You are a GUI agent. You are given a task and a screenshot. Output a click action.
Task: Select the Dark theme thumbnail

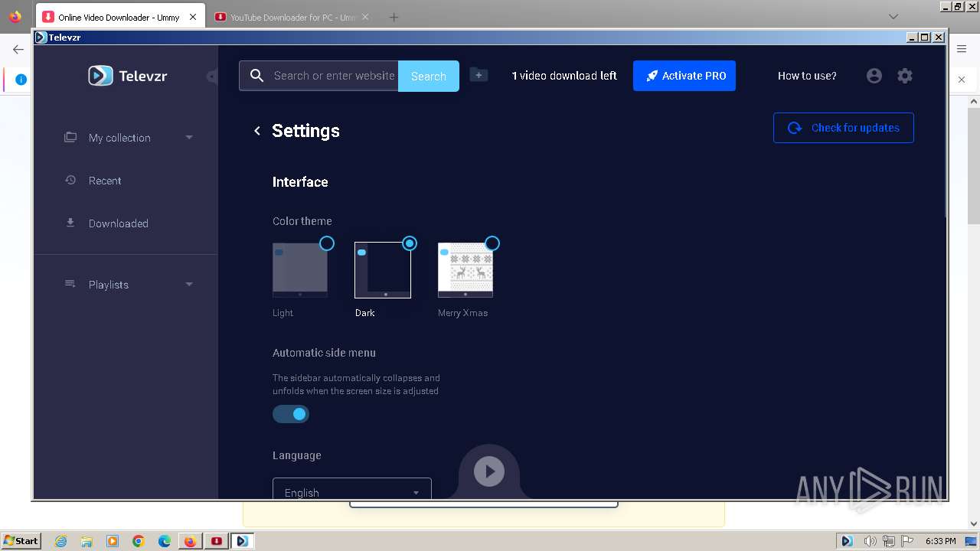[383, 270]
